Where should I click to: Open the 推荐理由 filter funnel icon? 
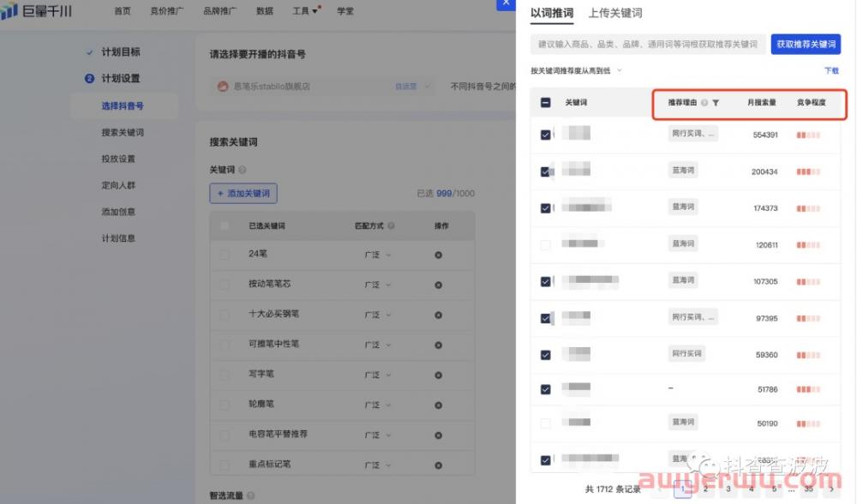(716, 103)
